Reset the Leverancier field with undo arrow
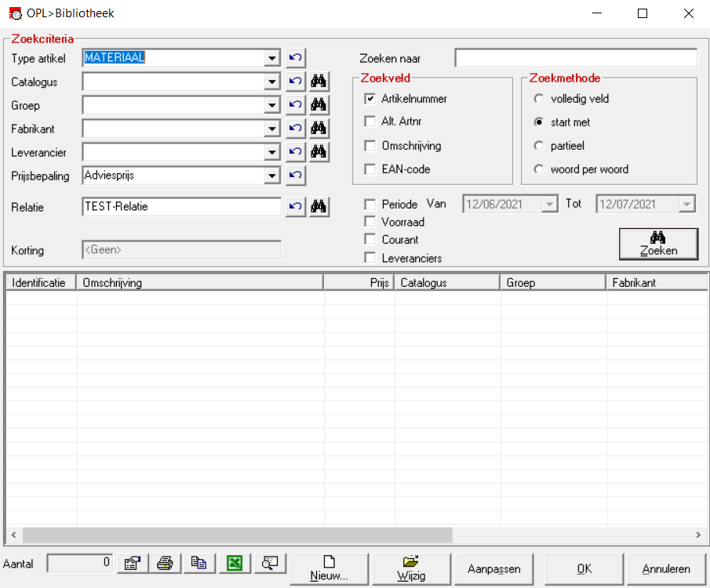 coord(296,152)
